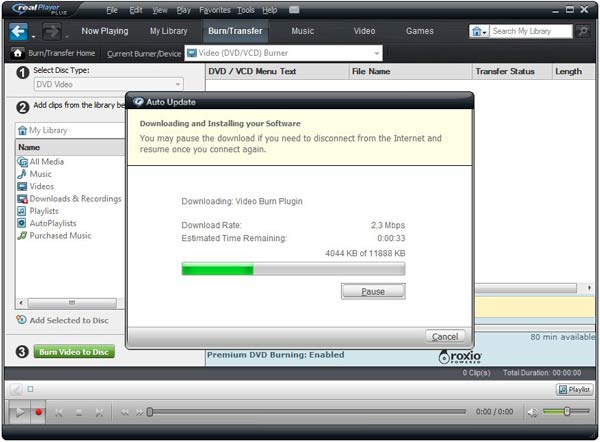This screenshot has width=600, height=442.
Task: Switch to the Burn/Transfer tab
Action: tap(235, 31)
